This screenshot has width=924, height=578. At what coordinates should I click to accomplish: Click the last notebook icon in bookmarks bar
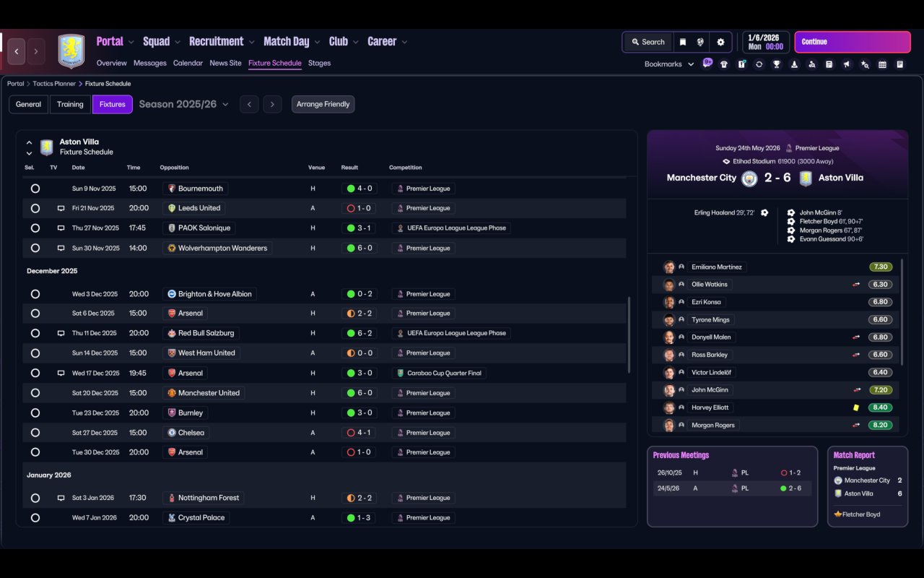[900, 64]
